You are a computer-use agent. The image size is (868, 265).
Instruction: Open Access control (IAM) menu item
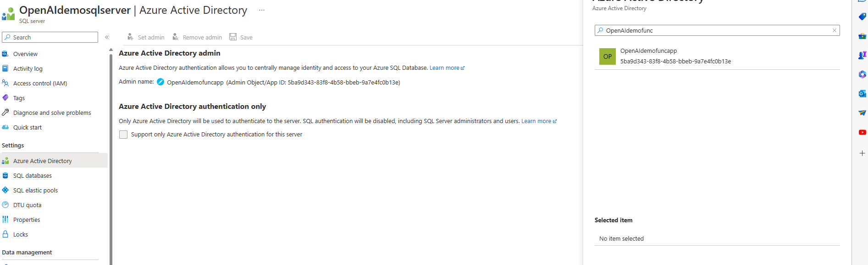tap(40, 83)
